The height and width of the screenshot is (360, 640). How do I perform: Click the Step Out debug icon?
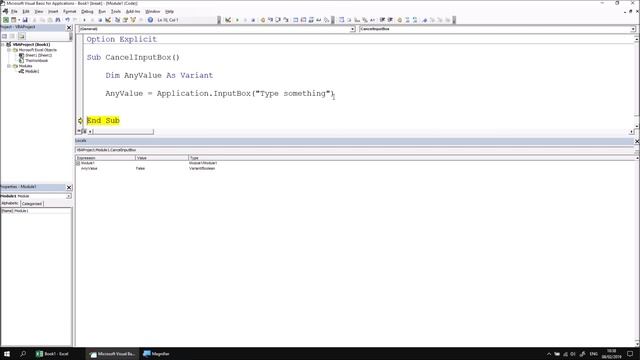tap(286, 20)
